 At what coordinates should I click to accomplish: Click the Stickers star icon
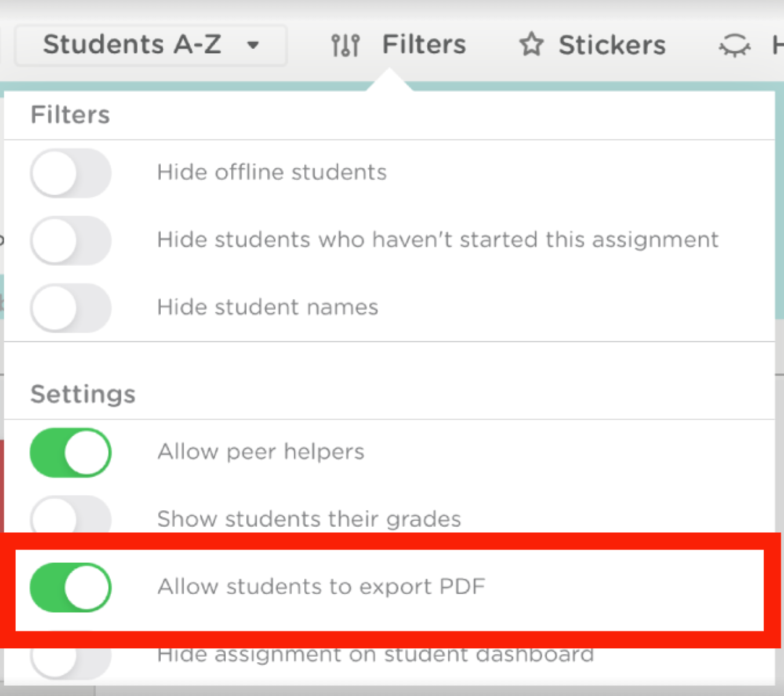531,45
